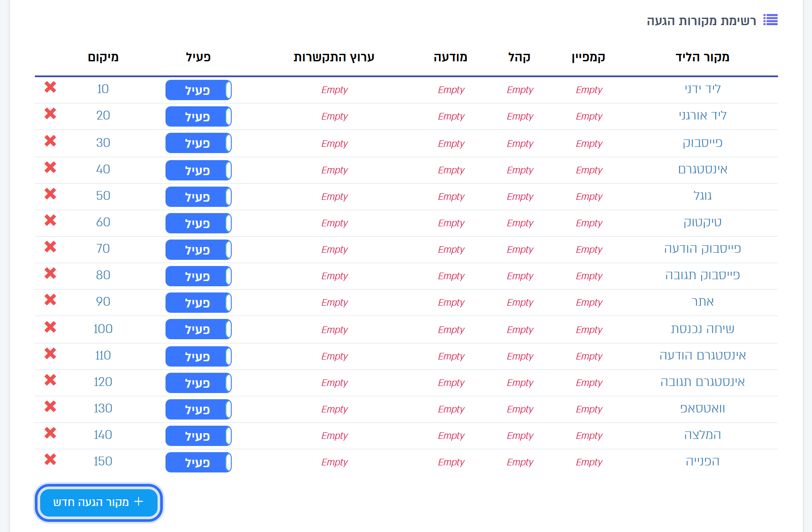Toggle the פעיל switch in the הפנייה row
The image size is (812, 532).
199,462
